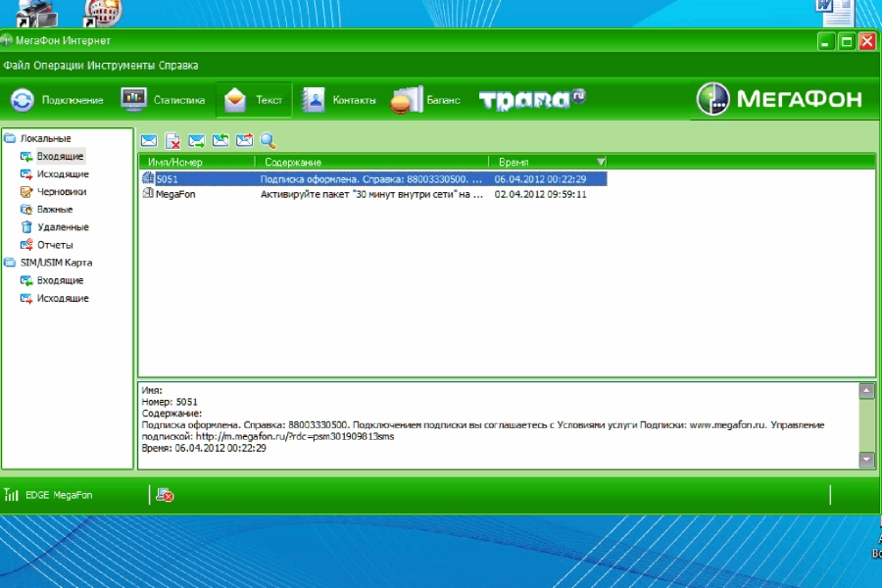Click the resend message envelope icon

(244, 141)
